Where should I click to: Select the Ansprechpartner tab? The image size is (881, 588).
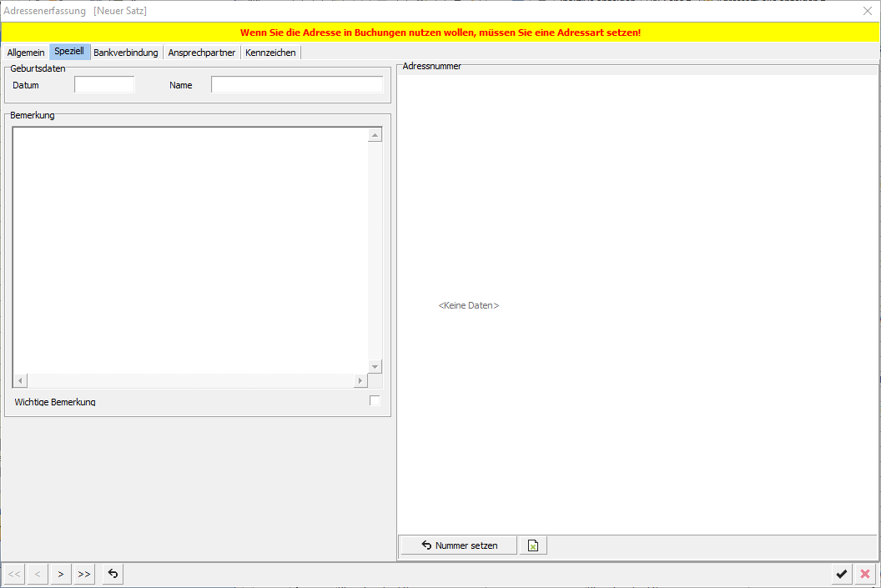[x=203, y=53]
